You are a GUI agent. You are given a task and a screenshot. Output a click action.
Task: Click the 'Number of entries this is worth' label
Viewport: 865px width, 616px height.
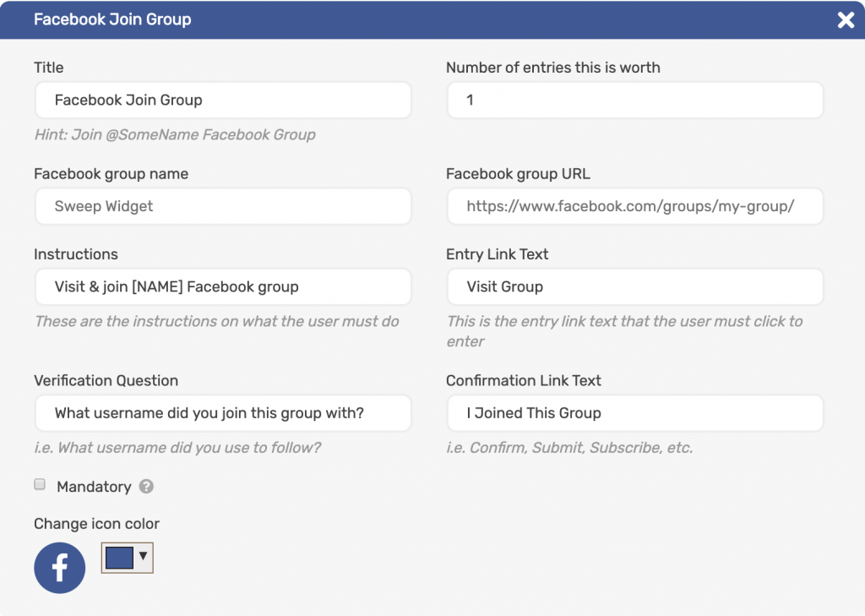coord(553,68)
